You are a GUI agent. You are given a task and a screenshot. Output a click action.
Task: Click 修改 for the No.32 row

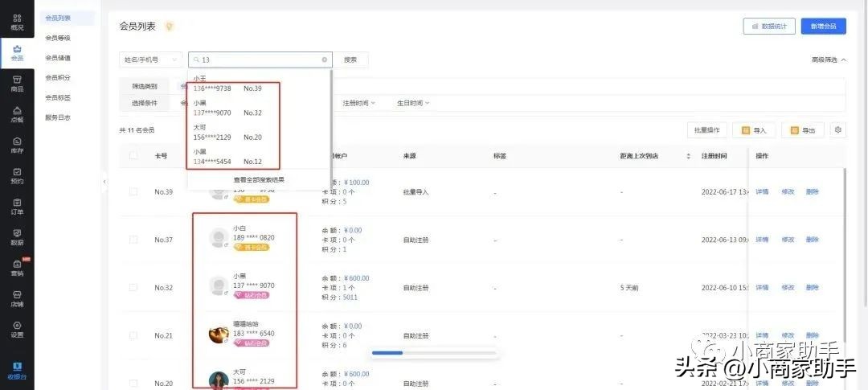(x=788, y=288)
